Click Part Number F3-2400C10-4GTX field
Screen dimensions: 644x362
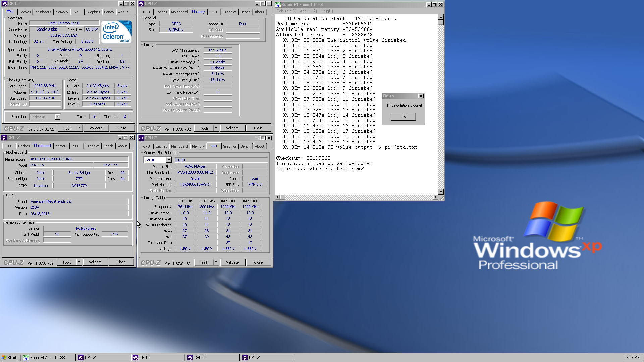click(195, 185)
